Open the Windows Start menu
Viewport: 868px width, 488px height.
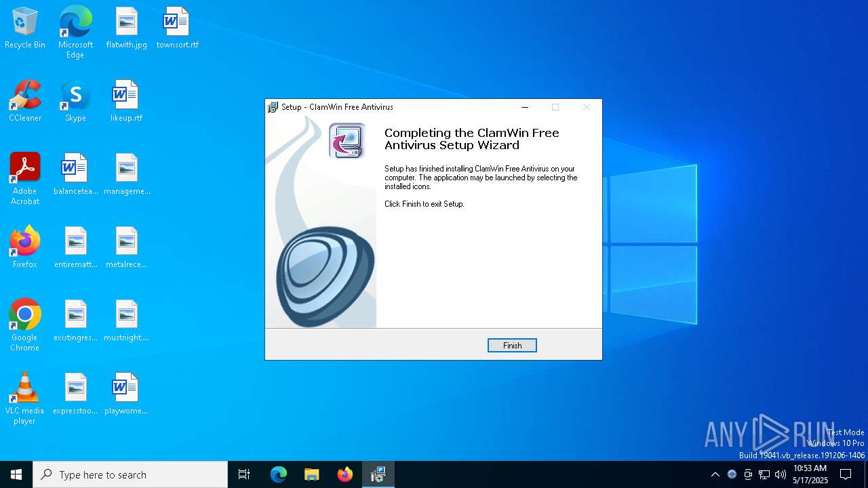[16, 474]
